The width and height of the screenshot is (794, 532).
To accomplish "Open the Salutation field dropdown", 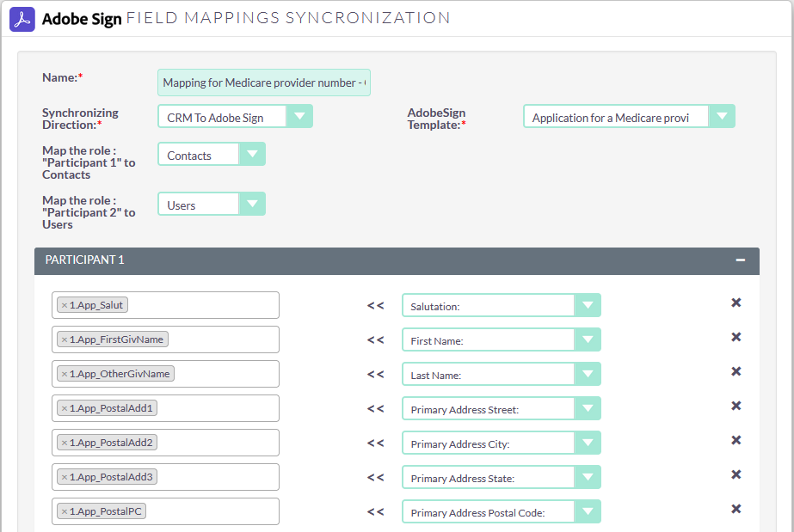I will [502, 305].
